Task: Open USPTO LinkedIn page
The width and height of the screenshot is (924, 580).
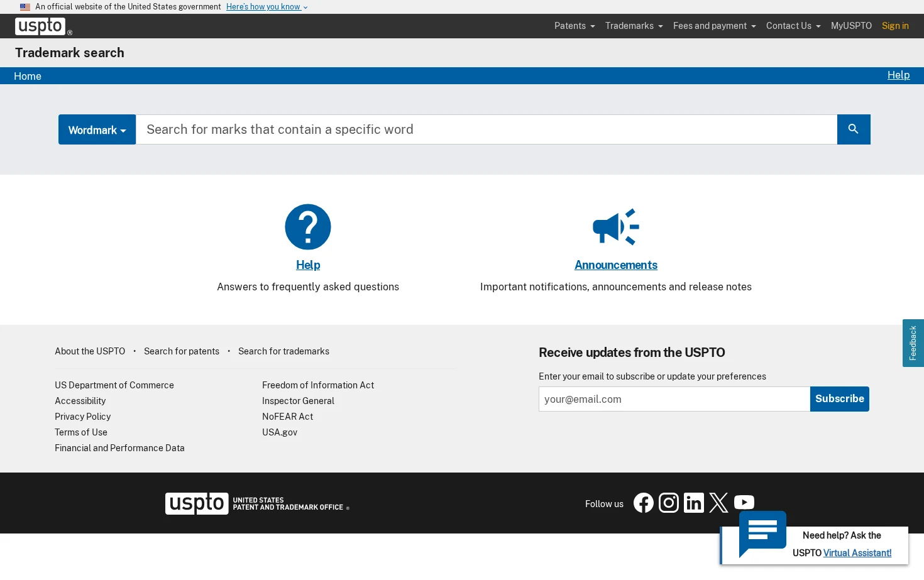Action: pos(694,503)
